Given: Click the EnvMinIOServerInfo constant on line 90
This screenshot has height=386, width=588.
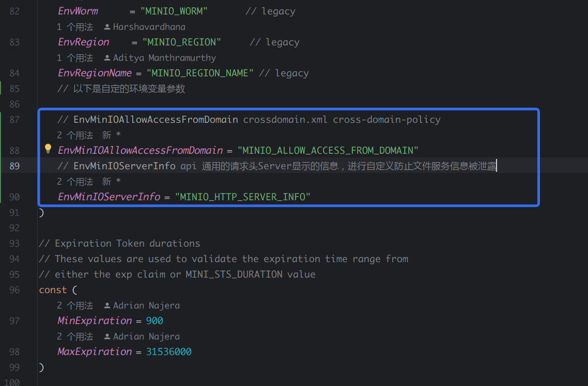Looking at the screenshot, I should pos(109,197).
